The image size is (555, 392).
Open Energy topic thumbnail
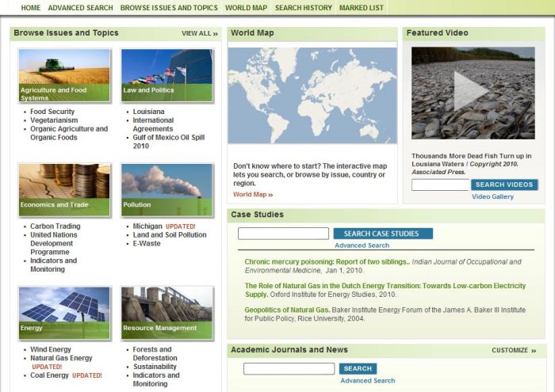(64, 313)
